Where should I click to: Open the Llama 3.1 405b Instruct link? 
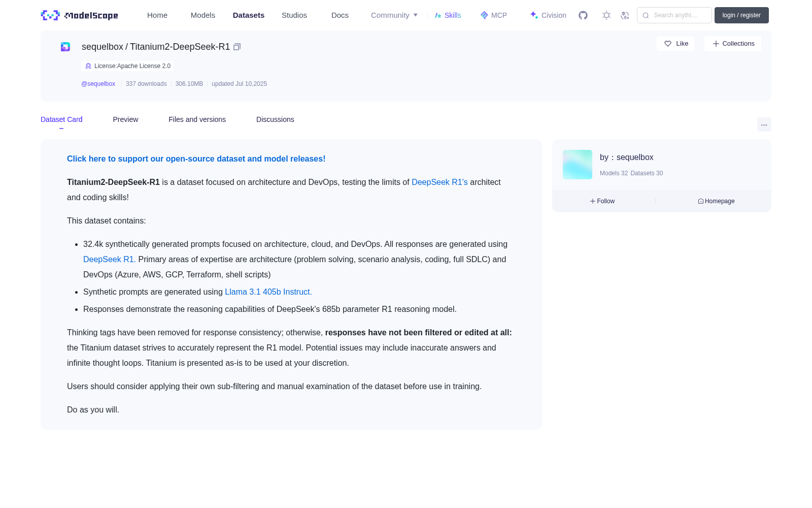pos(268,292)
